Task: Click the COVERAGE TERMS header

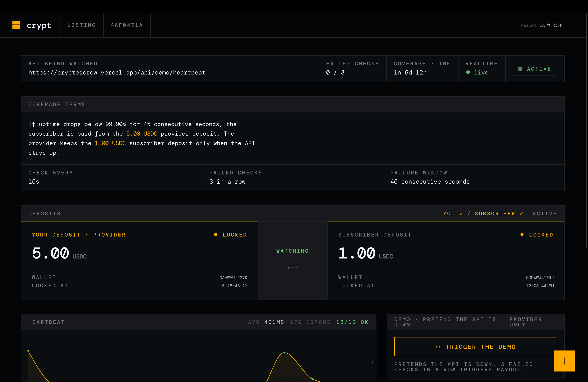Action: tap(293, 104)
